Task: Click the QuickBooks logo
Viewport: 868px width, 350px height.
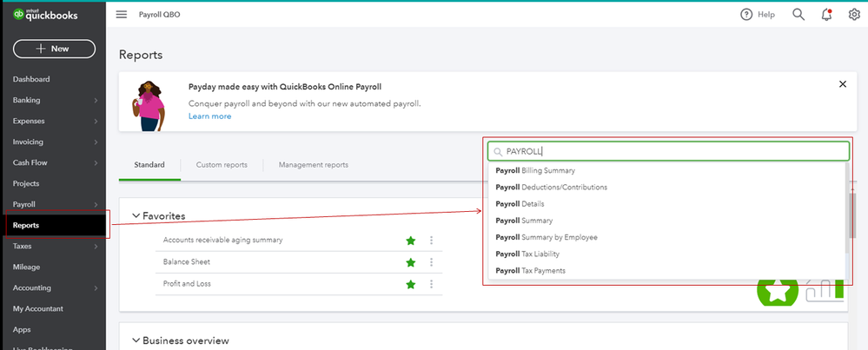Action: (x=45, y=15)
